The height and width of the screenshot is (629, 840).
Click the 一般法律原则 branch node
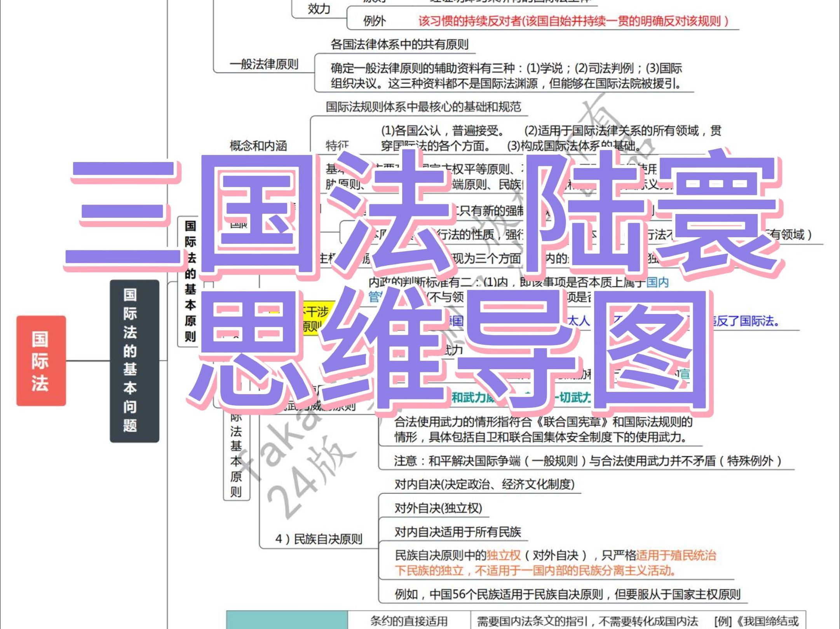pyautogui.click(x=264, y=64)
